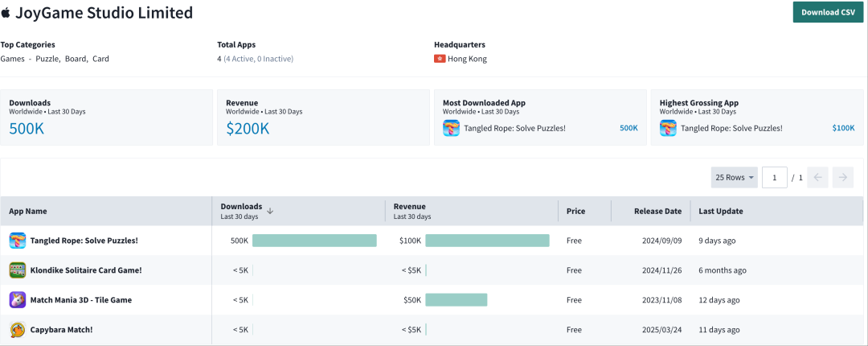
Task: Go to previous page with left arrow
Action: click(x=818, y=178)
